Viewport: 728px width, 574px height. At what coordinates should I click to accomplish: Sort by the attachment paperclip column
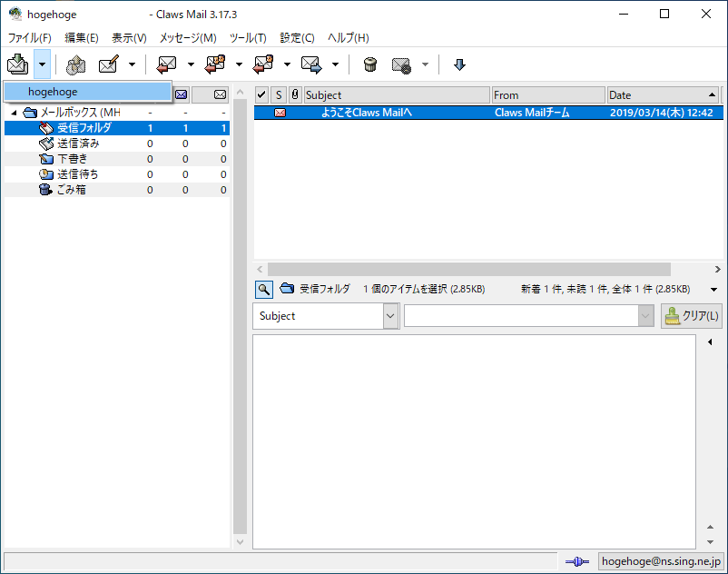(x=295, y=94)
